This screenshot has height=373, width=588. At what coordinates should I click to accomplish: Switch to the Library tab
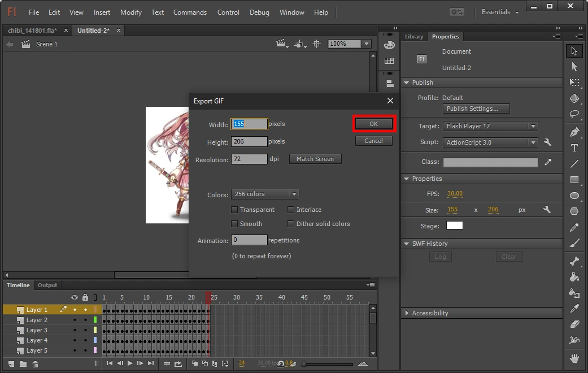pyautogui.click(x=414, y=37)
